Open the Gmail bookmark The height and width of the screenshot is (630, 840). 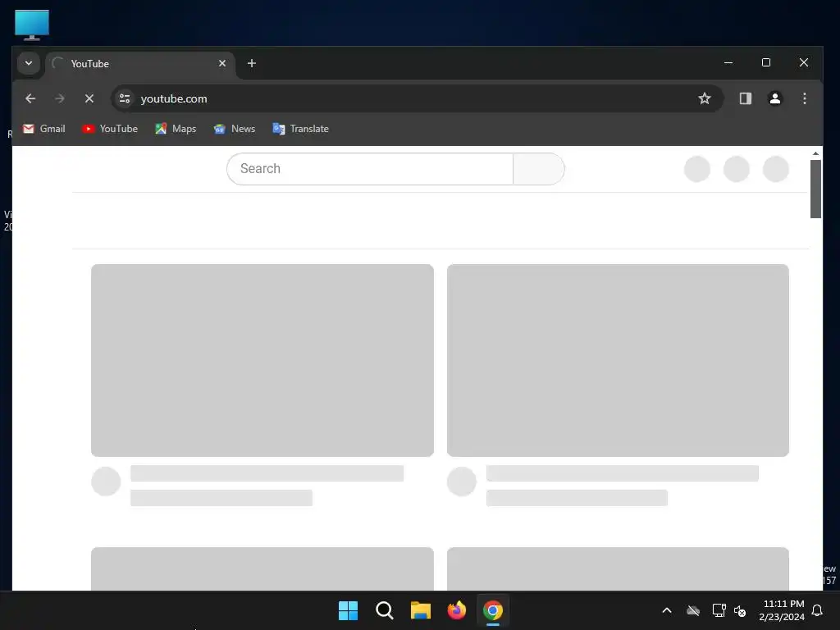point(44,129)
